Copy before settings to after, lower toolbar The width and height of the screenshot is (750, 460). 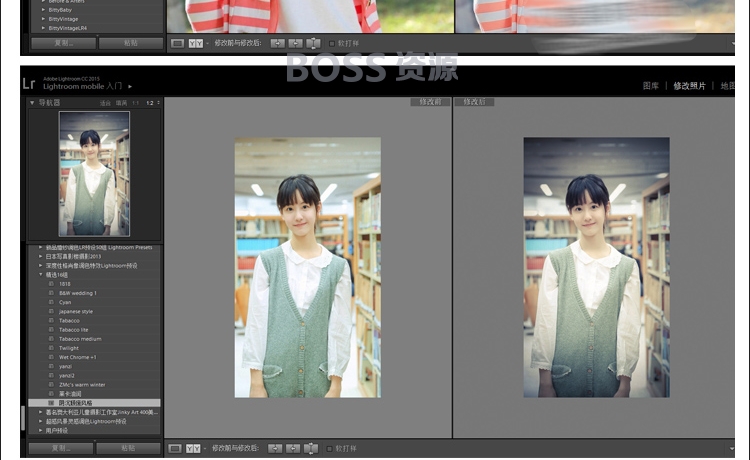coord(275,449)
